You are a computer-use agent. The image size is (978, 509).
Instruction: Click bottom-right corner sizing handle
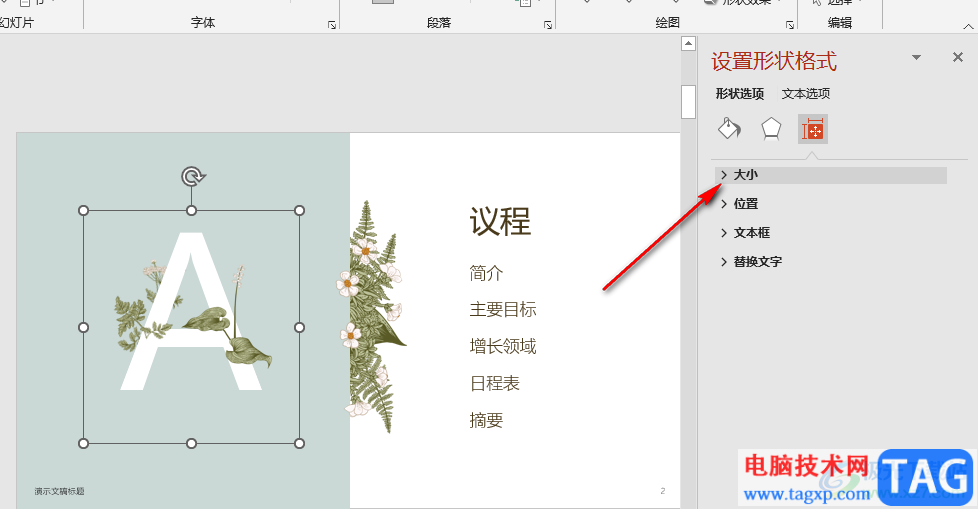point(299,444)
